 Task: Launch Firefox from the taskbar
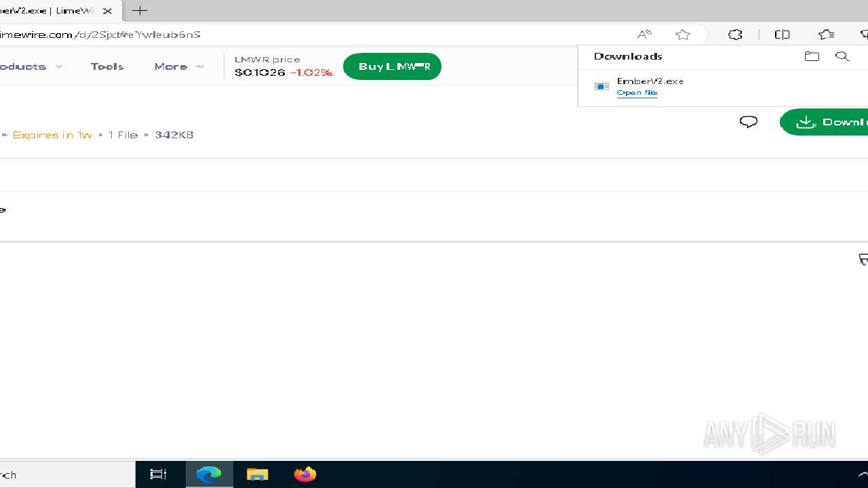pyautogui.click(x=305, y=474)
